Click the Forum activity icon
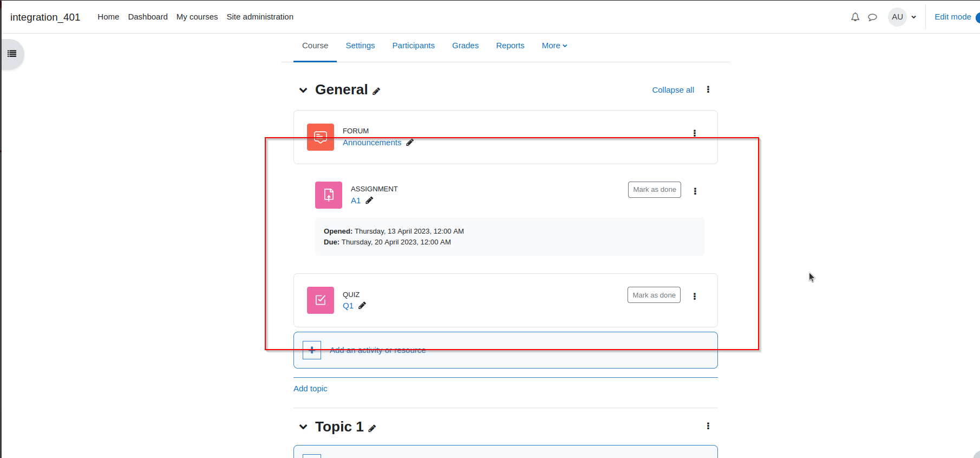980x458 pixels. pos(321,137)
